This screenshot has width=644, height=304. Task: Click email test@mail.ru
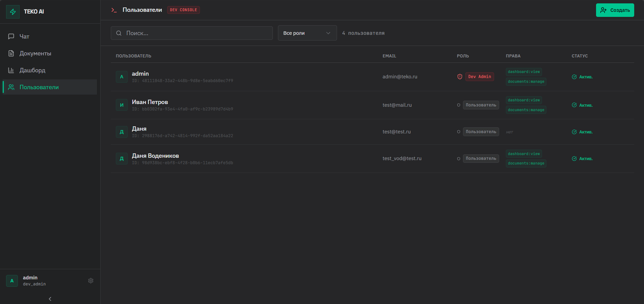pyautogui.click(x=397, y=105)
